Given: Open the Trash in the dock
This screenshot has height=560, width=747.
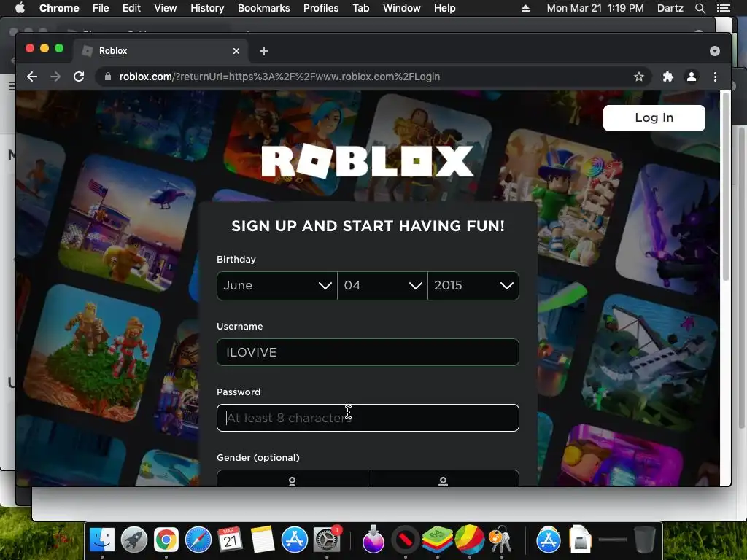Looking at the screenshot, I should 645,540.
